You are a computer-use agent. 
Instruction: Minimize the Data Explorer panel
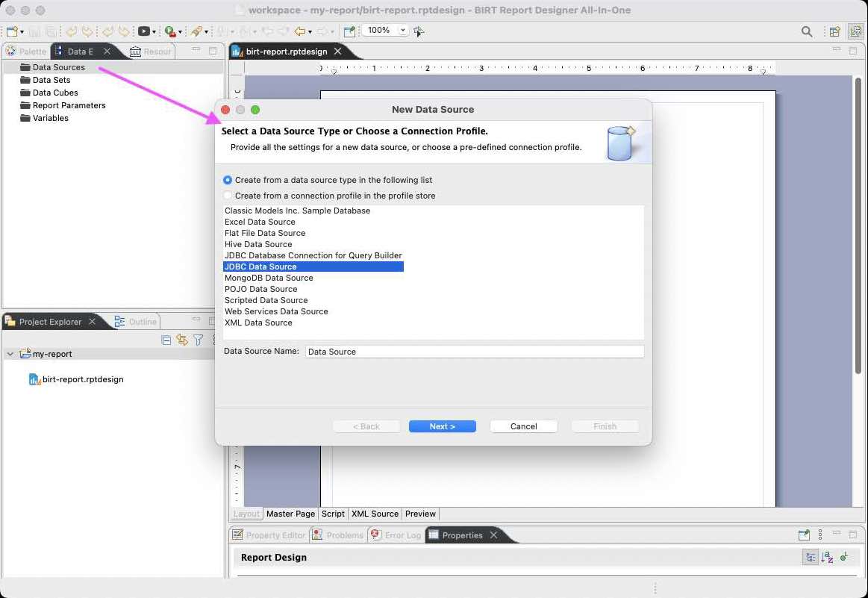[x=196, y=50]
